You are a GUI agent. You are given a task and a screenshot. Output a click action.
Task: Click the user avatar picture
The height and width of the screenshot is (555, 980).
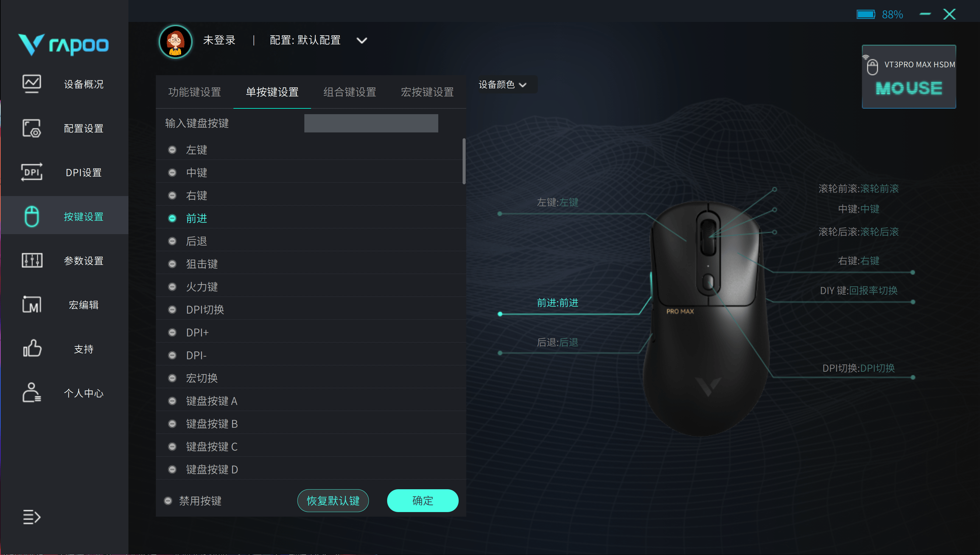coord(176,41)
